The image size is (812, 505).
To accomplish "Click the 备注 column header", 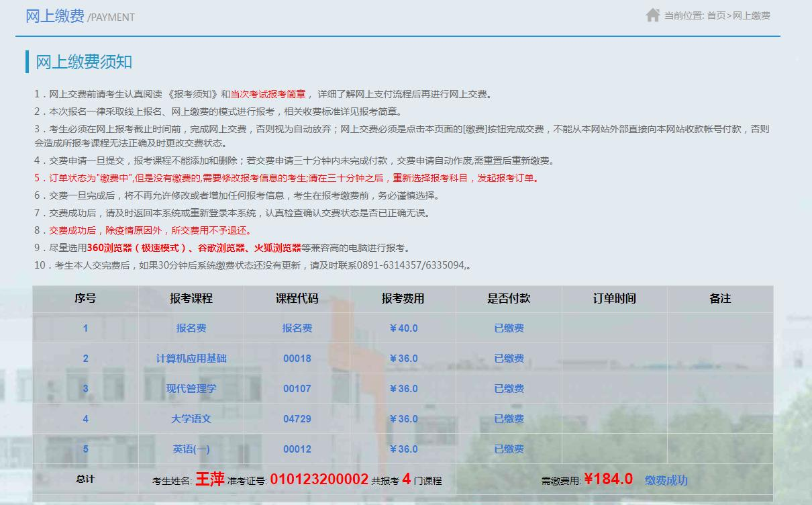I will (x=720, y=298).
